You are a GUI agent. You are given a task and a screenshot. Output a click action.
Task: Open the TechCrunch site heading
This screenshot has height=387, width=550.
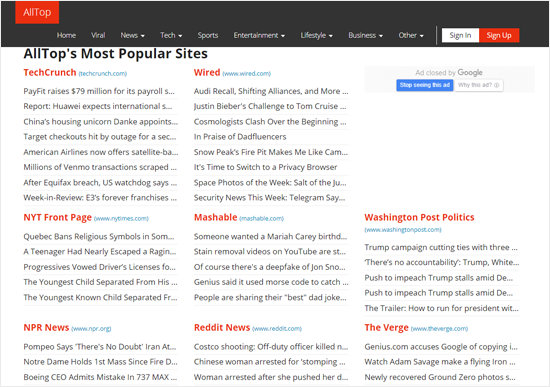pyautogui.click(x=50, y=73)
